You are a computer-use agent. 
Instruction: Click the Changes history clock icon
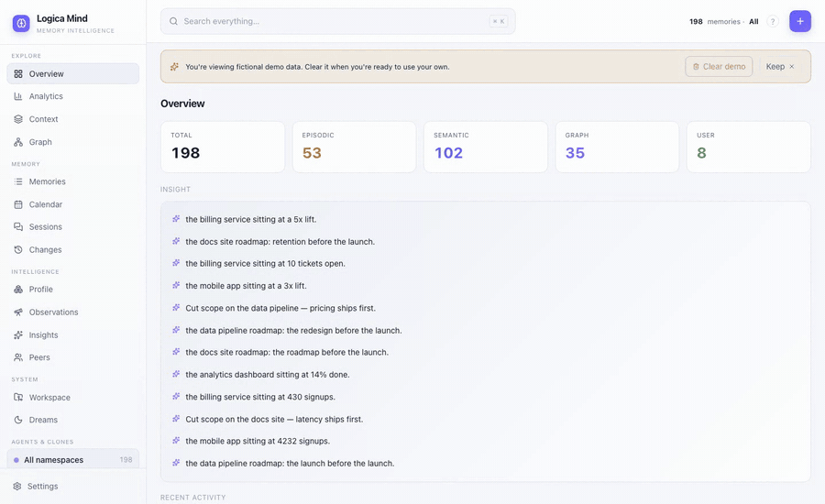tap(18, 250)
